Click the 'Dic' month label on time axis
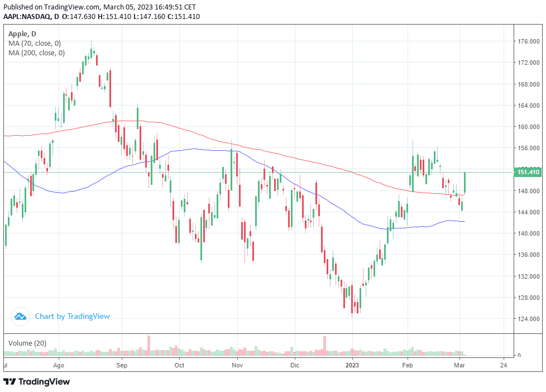This screenshot has height=392, width=546. coord(295,366)
